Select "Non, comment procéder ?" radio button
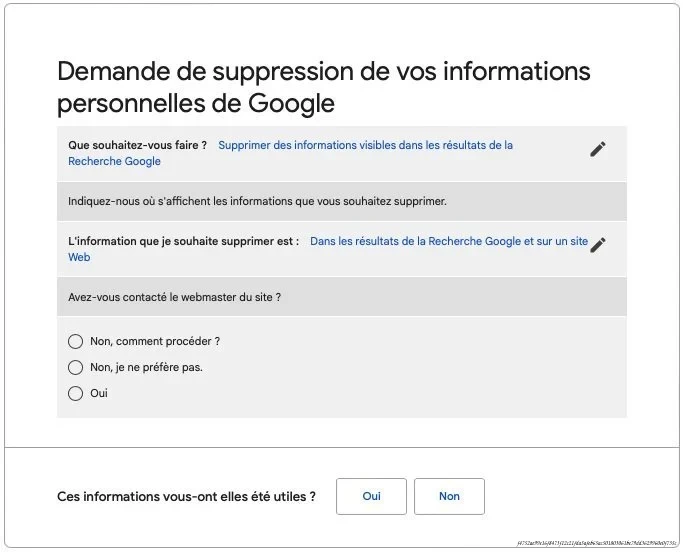 [75, 341]
